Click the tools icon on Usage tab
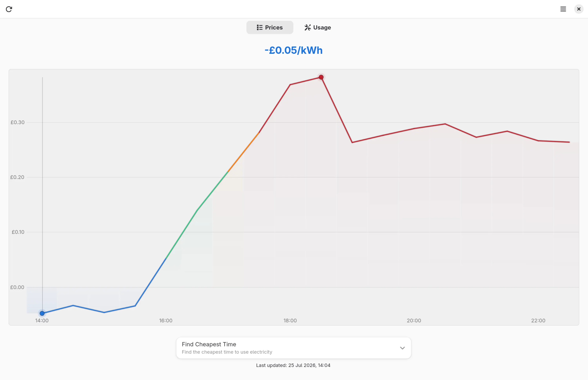The height and width of the screenshot is (380, 588). [307, 27]
